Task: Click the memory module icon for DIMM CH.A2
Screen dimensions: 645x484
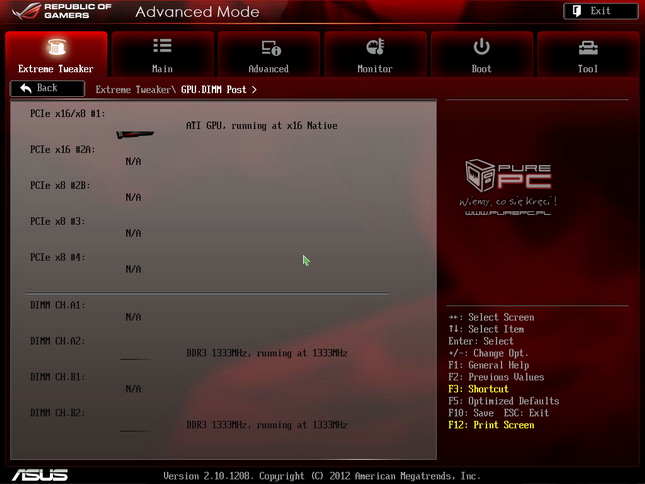Action: click(135, 357)
